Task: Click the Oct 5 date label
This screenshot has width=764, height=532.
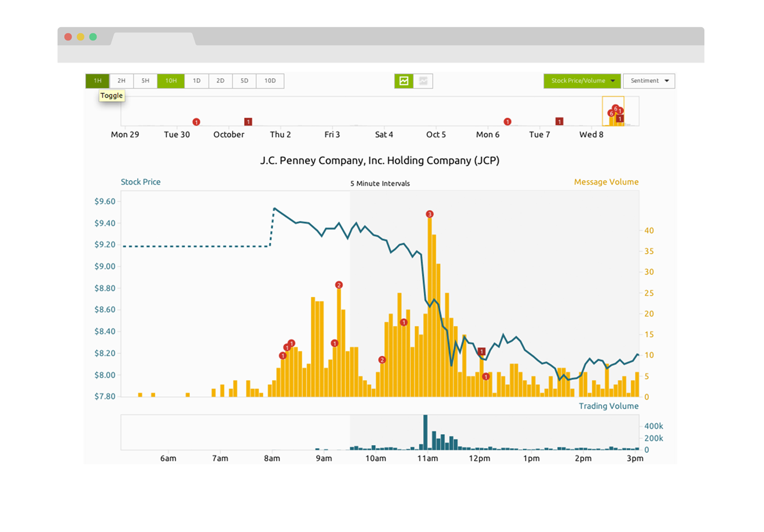Action: 436,134
